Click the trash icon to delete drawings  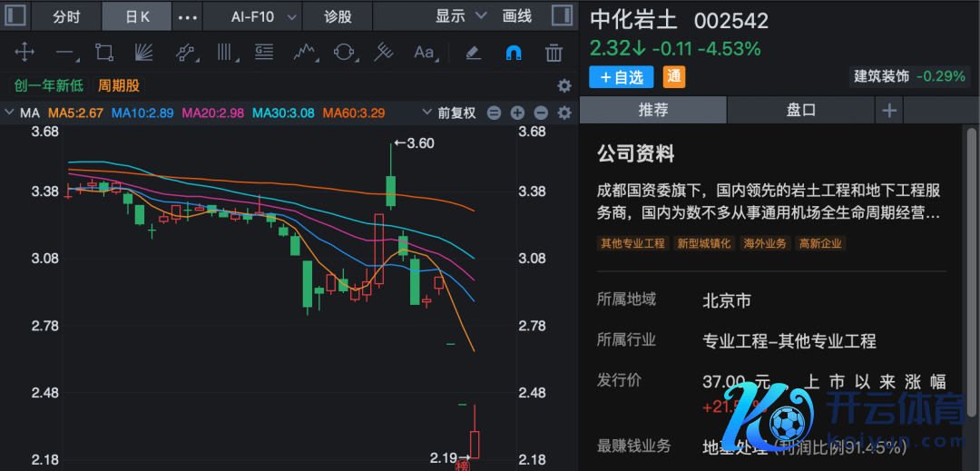554,53
